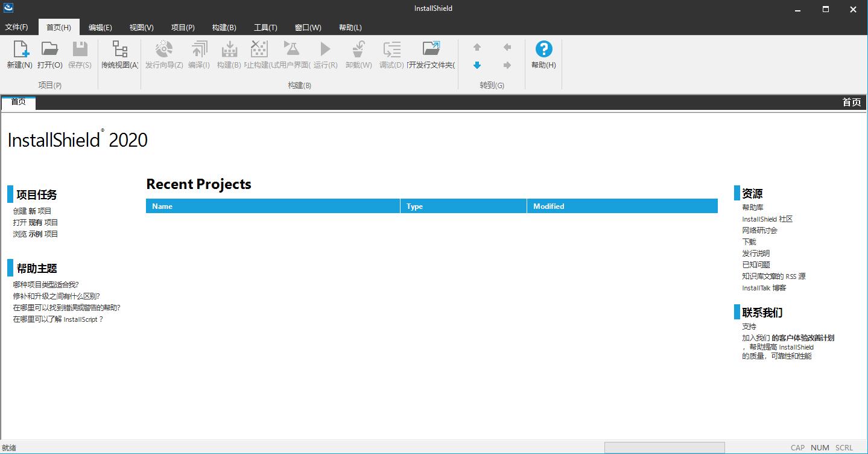
Task: Click the up arrow in 转到 group
Action: [477, 47]
